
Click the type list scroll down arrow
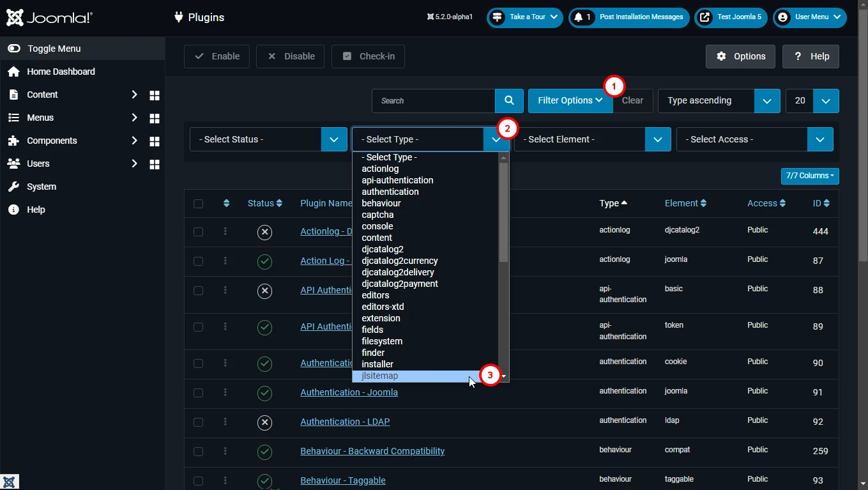click(x=504, y=376)
